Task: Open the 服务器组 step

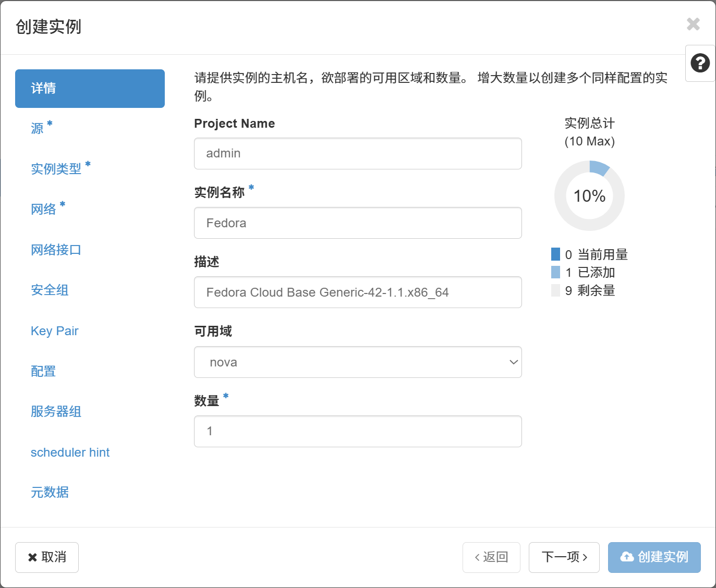Action: point(56,411)
